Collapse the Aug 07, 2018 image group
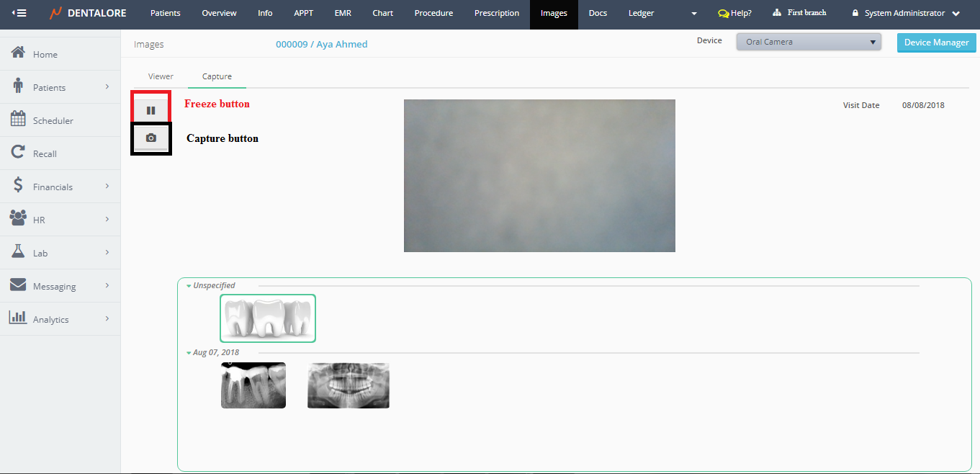This screenshot has width=980, height=474. coord(189,353)
